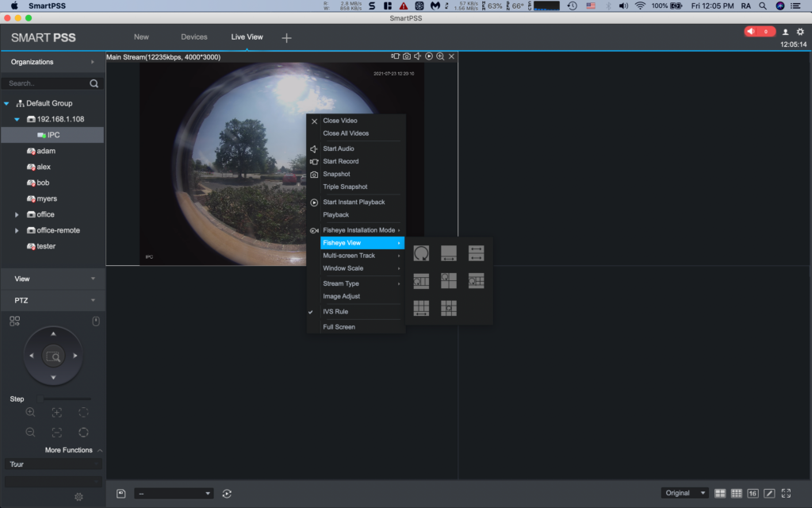Pan PTZ left with the left arrow

coord(31,356)
